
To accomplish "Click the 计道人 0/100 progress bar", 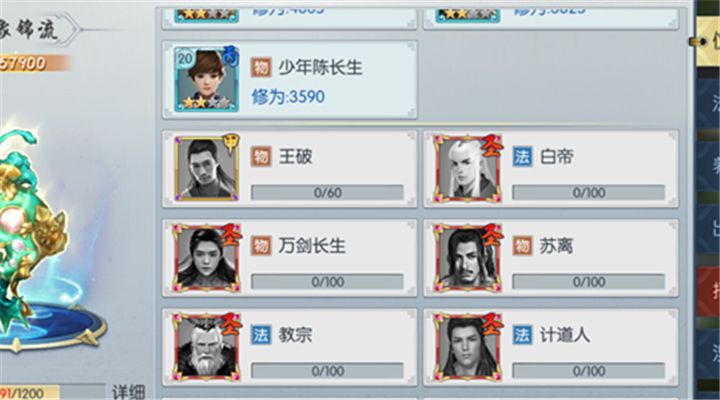I will (x=589, y=371).
